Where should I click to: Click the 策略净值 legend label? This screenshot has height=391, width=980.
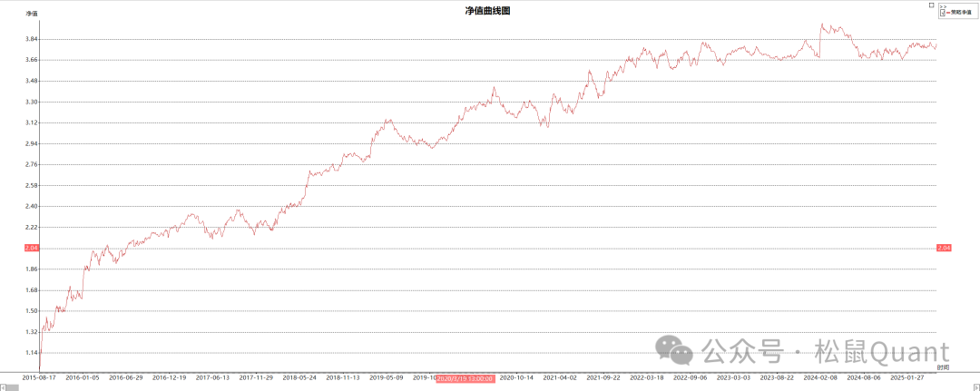click(x=961, y=13)
